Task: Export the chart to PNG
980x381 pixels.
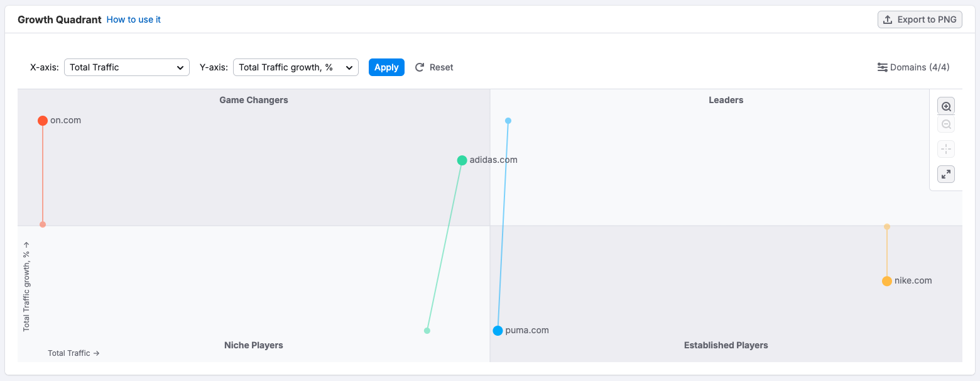Action: (x=920, y=19)
